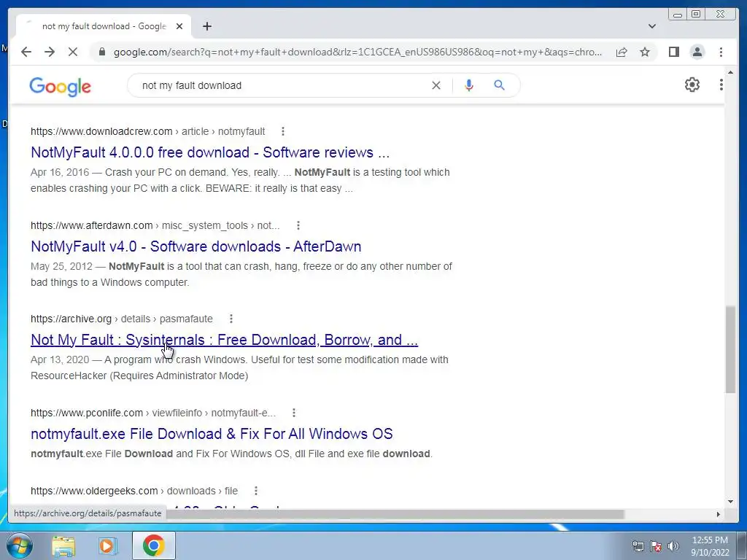The image size is (747, 560).
Task: Click the horizontal scrollbar right arrow
Action: point(719,514)
